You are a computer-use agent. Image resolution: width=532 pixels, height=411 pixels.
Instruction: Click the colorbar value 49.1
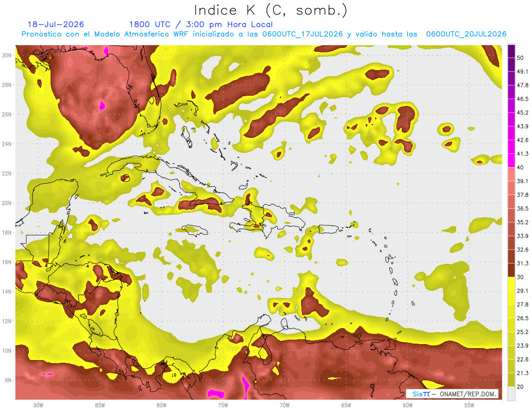click(x=523, y=71)
